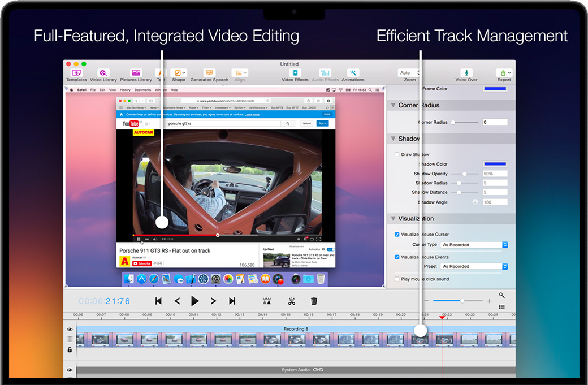Hide the Recording 8 track via eye icon
Viewport: 588px width, 385px height.
click(x=70, y=329)
